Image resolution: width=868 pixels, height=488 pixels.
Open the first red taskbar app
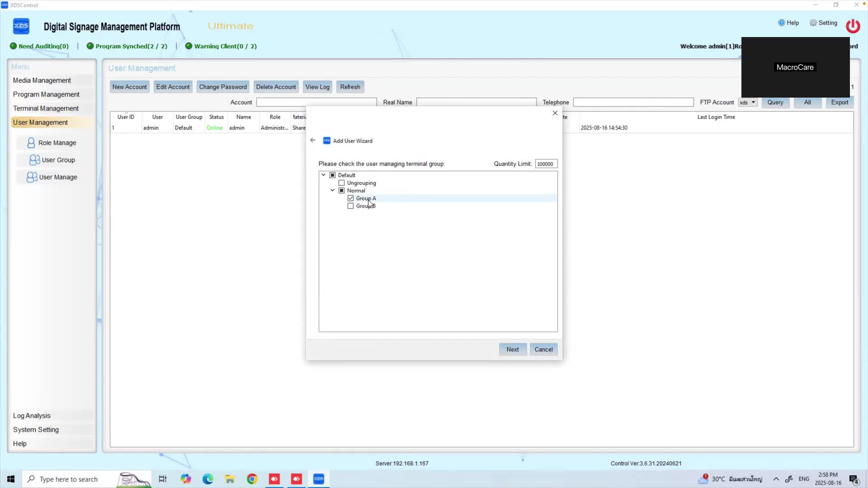pyautogui.click(x=274, y=479)
